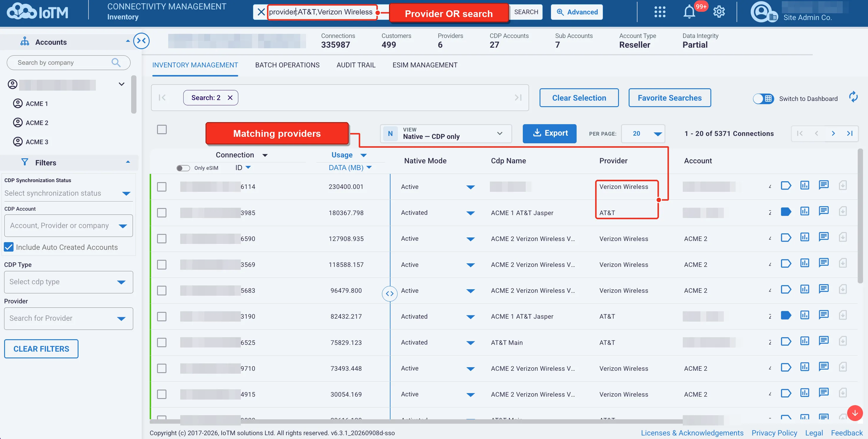Click the table's horizontal scrollbar
Screen dimensions: 868x439
click(416, 421)
